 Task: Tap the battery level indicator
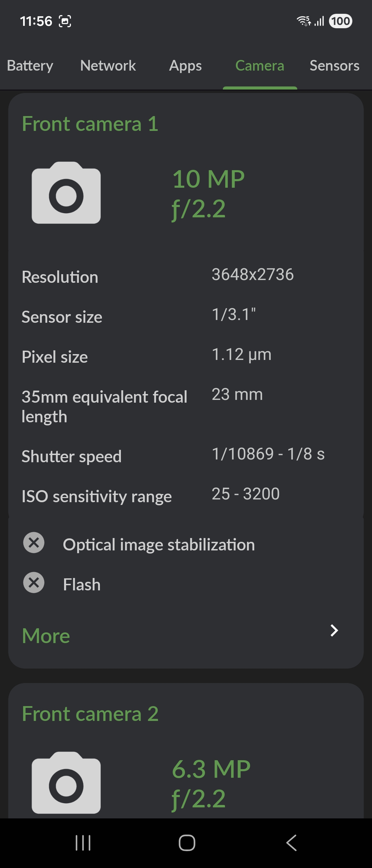coord(340,21)
